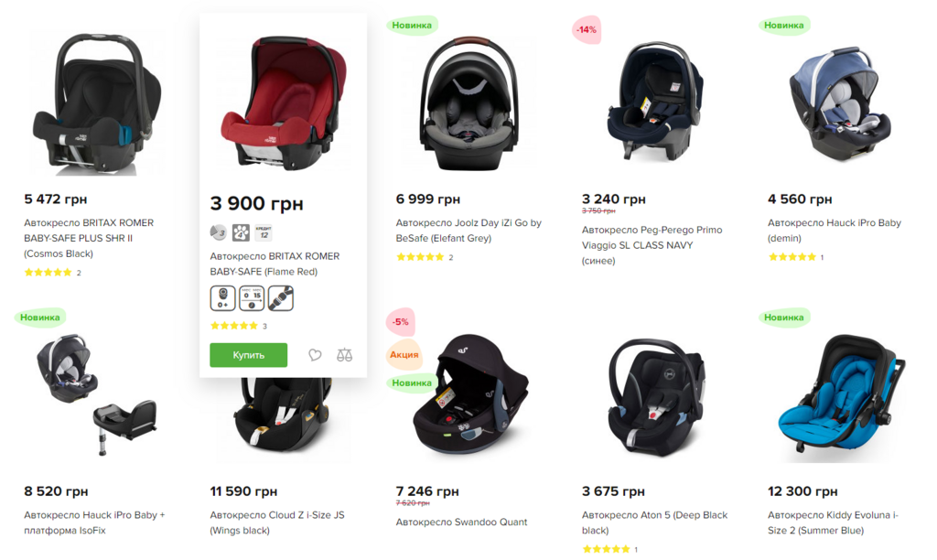
Task: Buy the BRITAX ROMER Flame Red seat
Action: 249,355
